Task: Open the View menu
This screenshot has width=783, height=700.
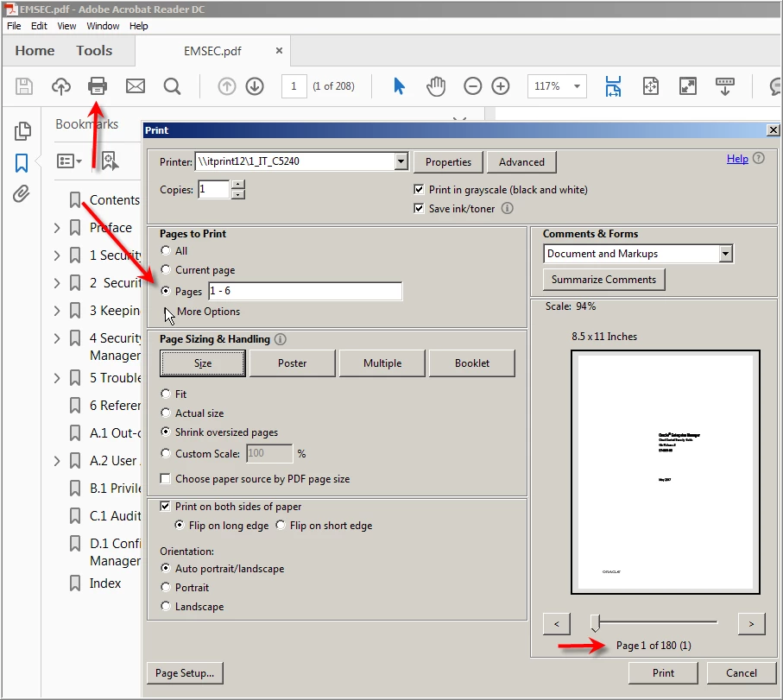Action: pyautogui.click(x=66, y=26)
